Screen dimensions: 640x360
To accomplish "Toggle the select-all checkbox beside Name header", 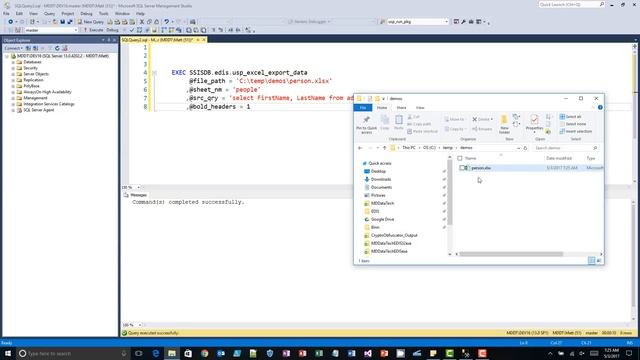I will pyautogui.click(x=460, y=158).
